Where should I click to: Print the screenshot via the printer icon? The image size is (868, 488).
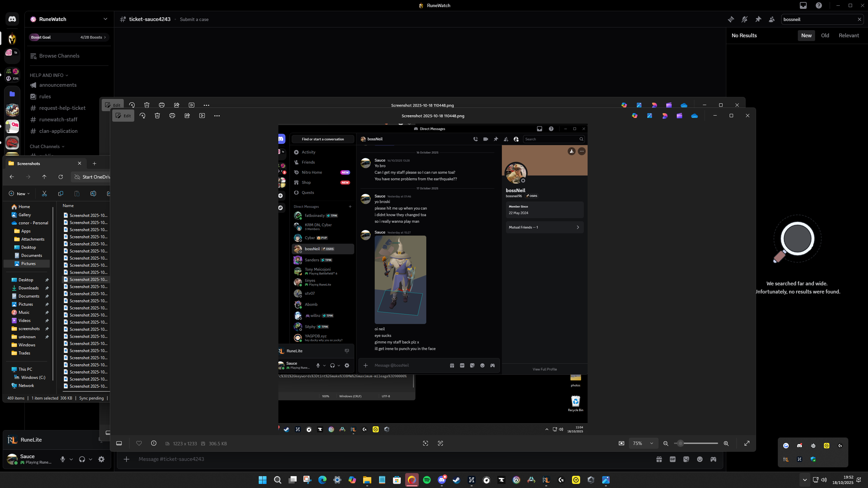(172, 116)
